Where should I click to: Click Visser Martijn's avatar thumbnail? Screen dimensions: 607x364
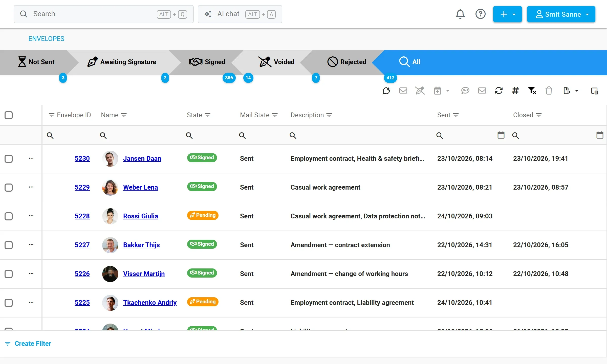point(110,274)
